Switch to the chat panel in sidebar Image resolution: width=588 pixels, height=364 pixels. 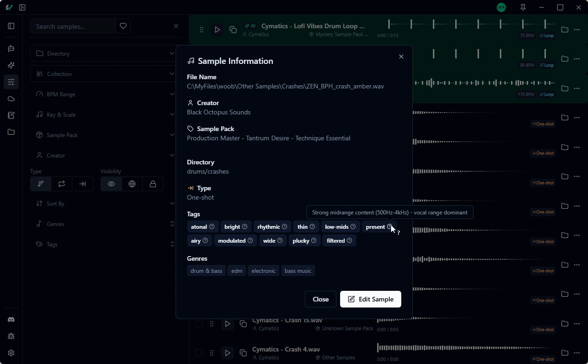pyautogui.click(x=11, y=48)
